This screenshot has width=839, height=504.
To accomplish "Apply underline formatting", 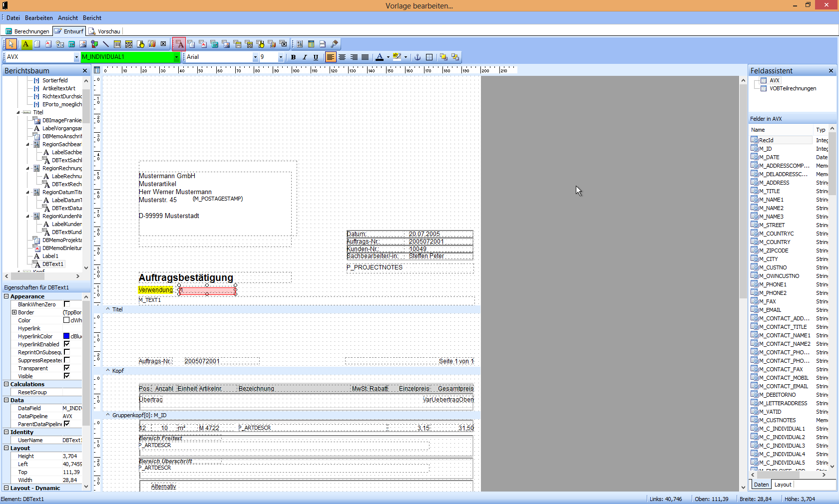I will (316, 57).
